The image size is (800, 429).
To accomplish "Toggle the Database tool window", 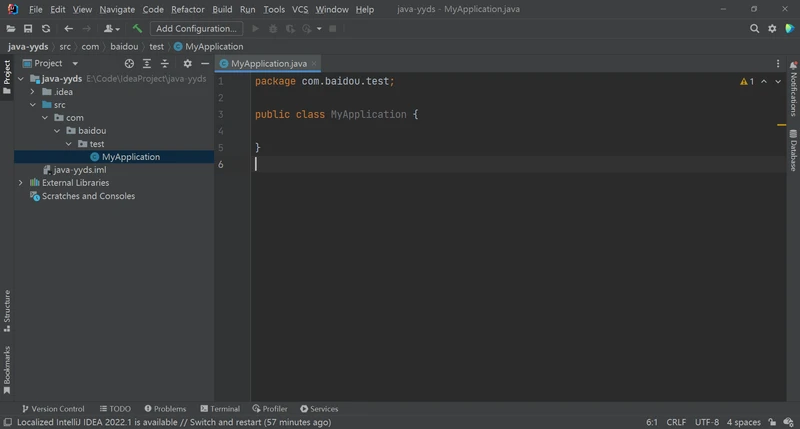I will 793,155.
